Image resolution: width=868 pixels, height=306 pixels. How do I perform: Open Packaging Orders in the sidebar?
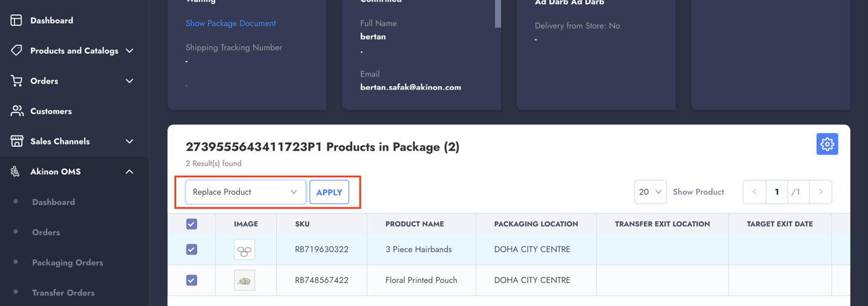pos(68,262)
